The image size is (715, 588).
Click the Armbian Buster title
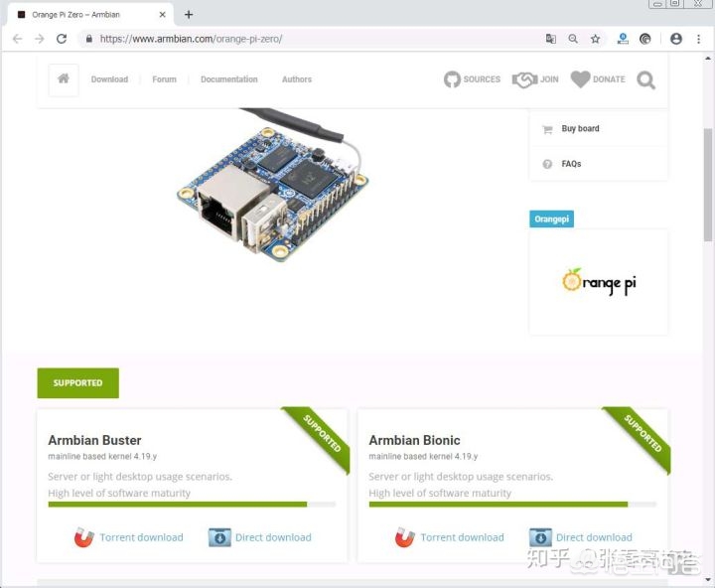point(95,440)
